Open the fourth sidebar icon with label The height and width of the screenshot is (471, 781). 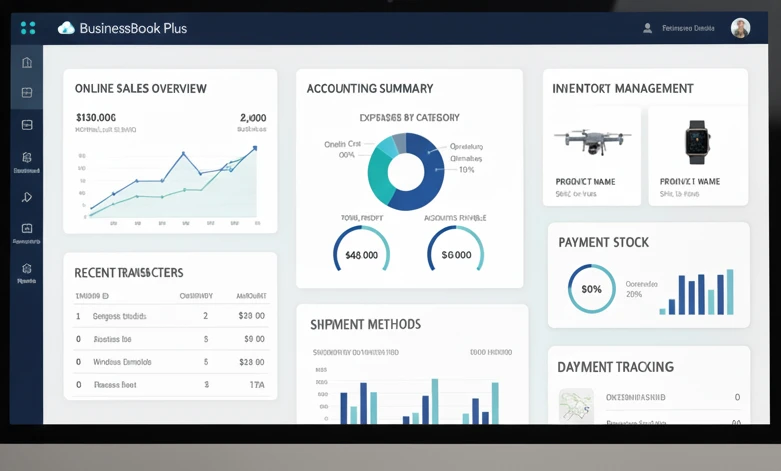pyautogui.click(x=27, y=160)
